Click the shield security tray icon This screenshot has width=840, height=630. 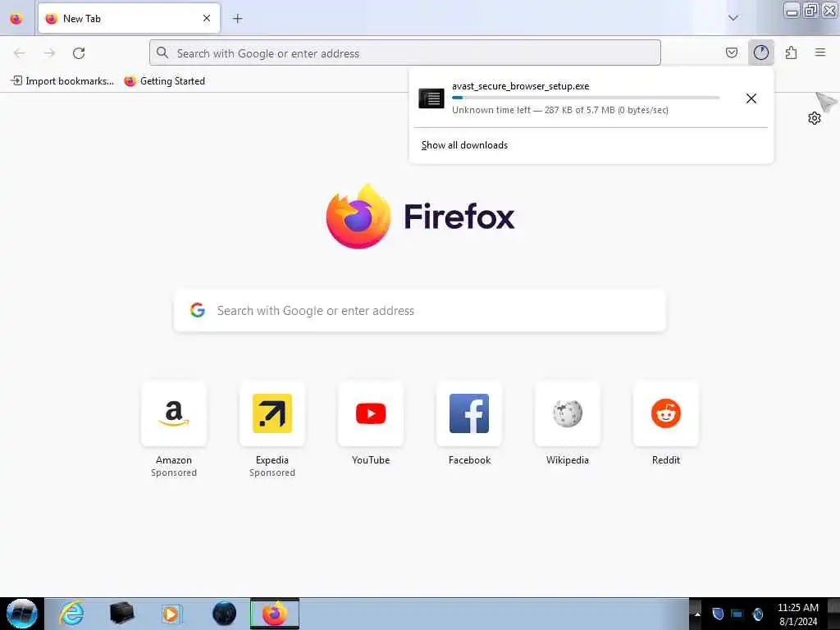click(x=718, y=614)
